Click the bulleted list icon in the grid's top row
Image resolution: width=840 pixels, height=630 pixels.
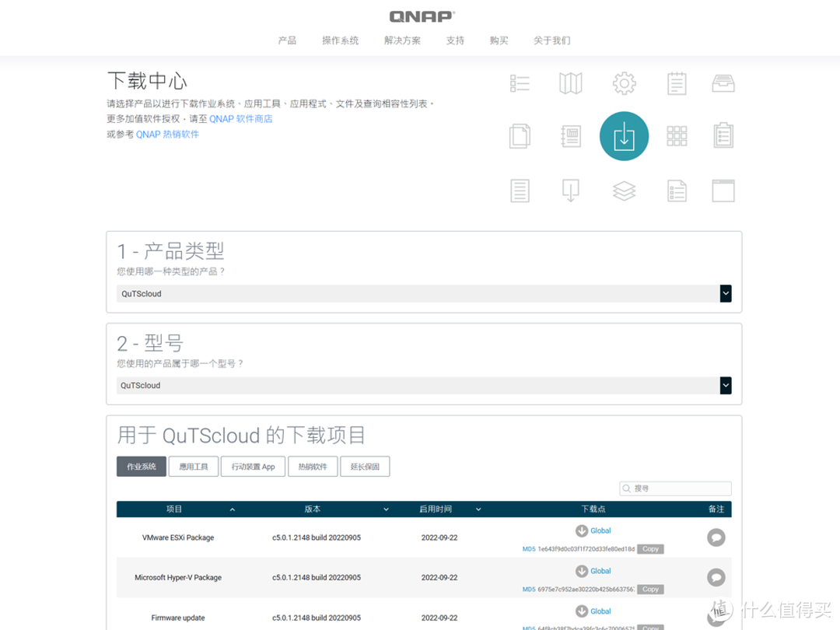point(520,83)
